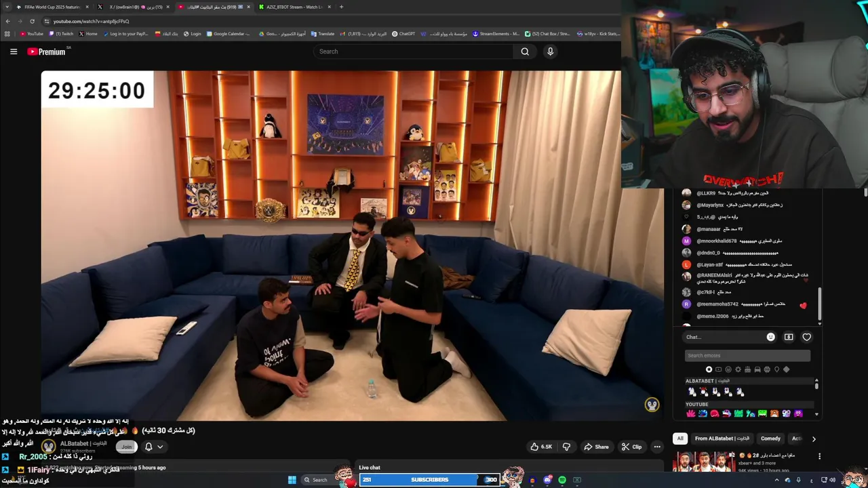Open the recommended video thumbnail with xbear+
Viewport: 868px width, 488px height.
click(x=704, y=462)
